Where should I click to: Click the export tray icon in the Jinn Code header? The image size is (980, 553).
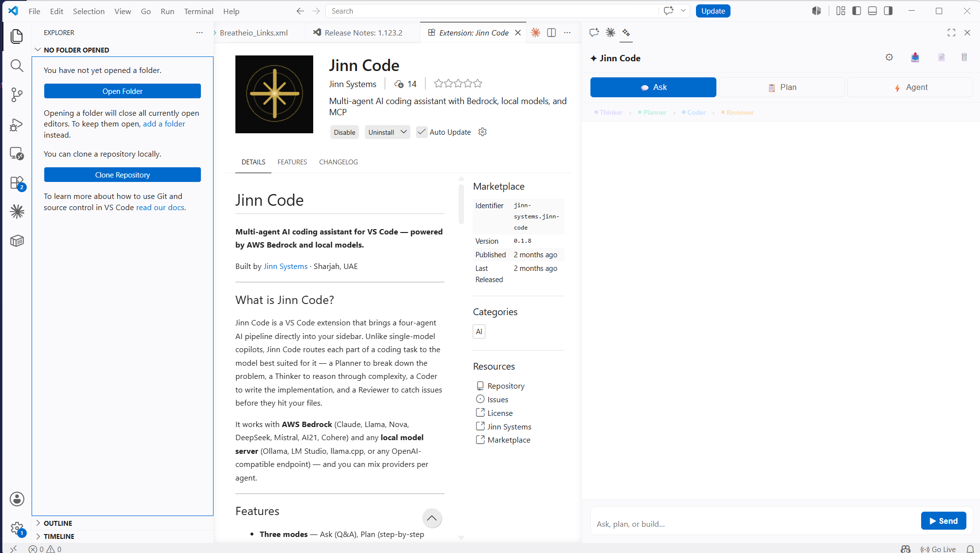click(915, 57)
